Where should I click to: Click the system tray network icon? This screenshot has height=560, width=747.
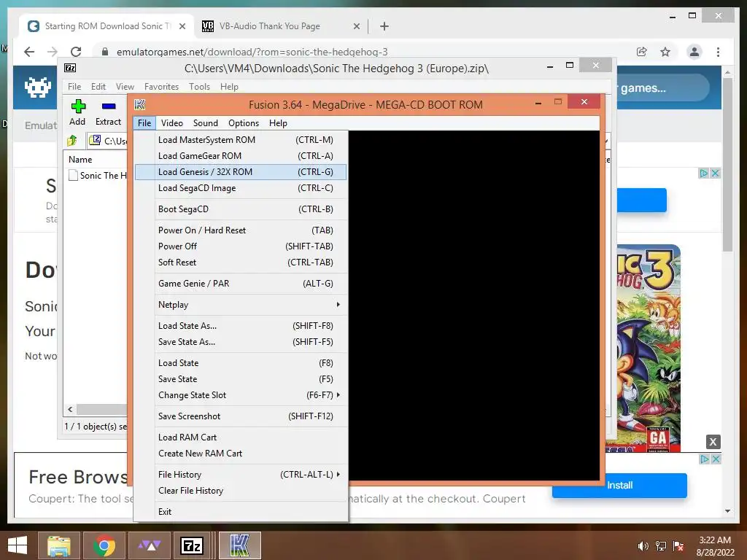pos(661,546)
